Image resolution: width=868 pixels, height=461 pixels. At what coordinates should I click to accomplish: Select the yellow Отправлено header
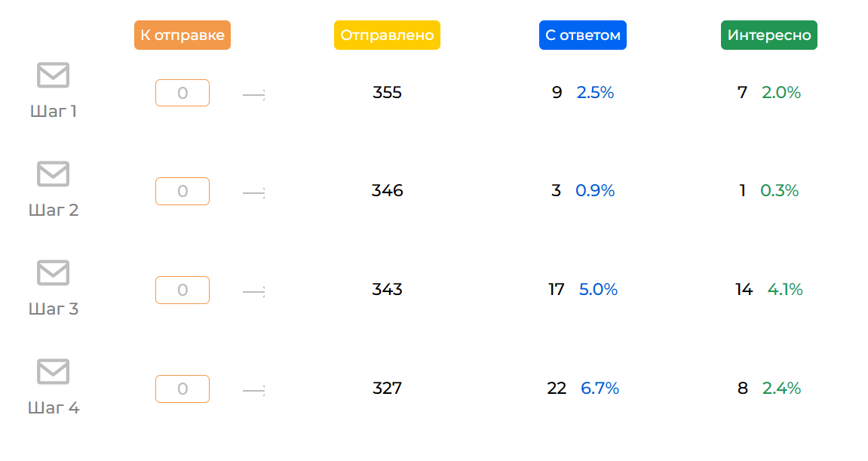click(387, 35)
